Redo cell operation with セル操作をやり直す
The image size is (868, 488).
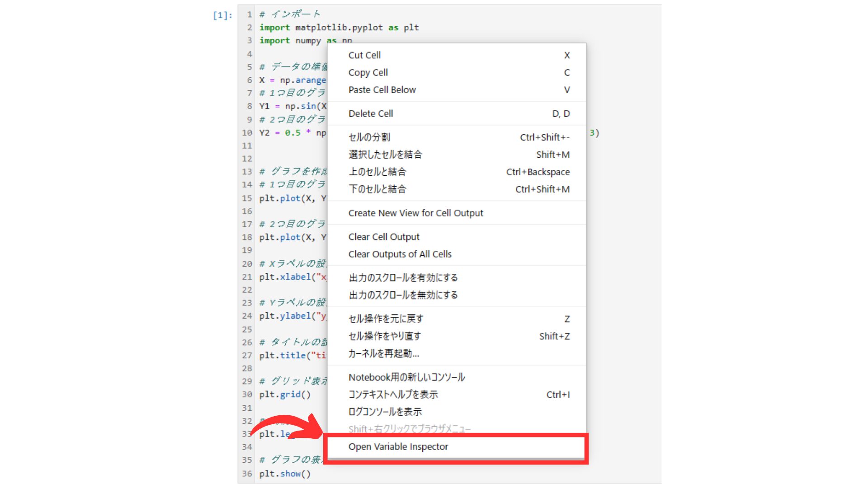point(384,336)
